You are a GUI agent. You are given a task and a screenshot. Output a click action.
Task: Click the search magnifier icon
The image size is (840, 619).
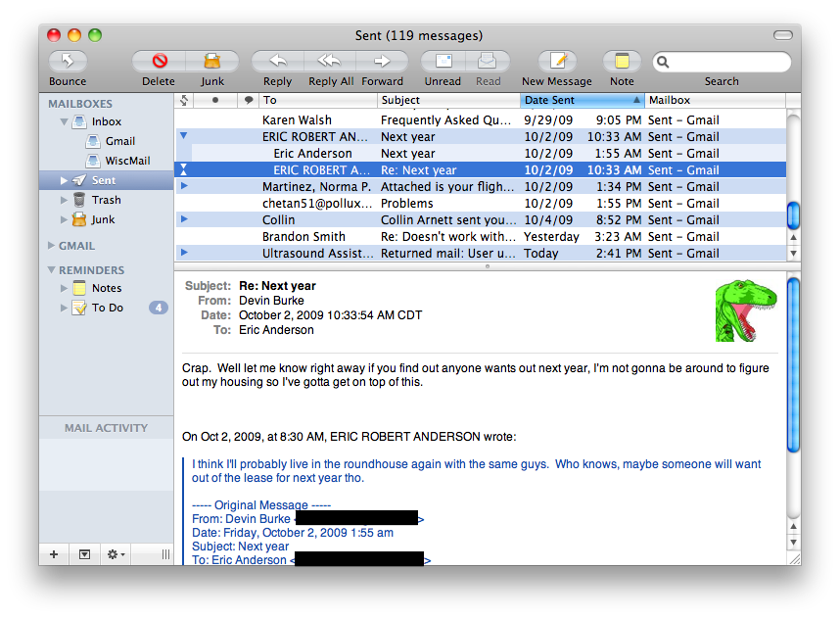tap(663, 62)
